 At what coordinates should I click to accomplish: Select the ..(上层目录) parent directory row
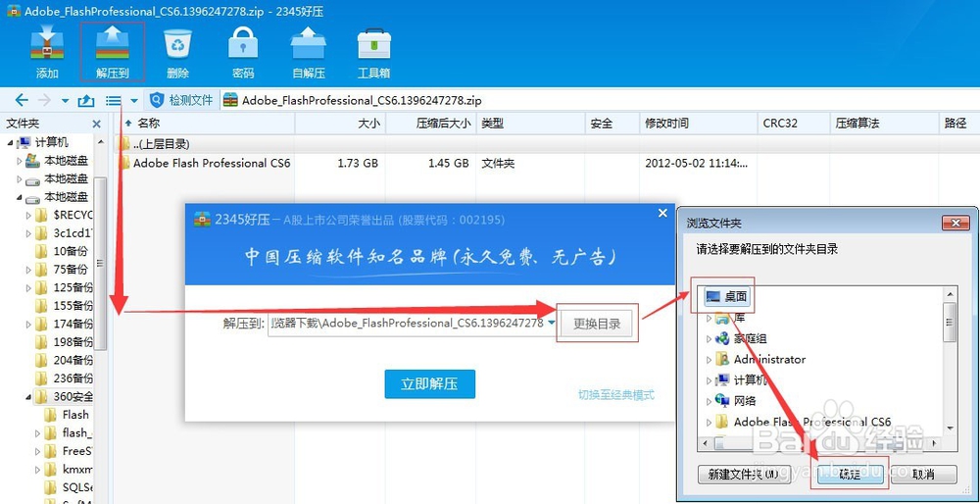point(546,144)
